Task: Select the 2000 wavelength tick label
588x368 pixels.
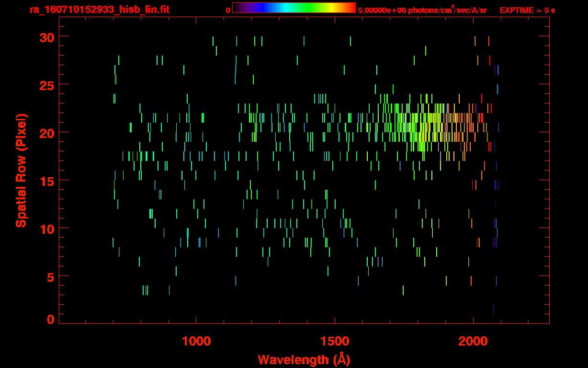Action: click(473, 341)
